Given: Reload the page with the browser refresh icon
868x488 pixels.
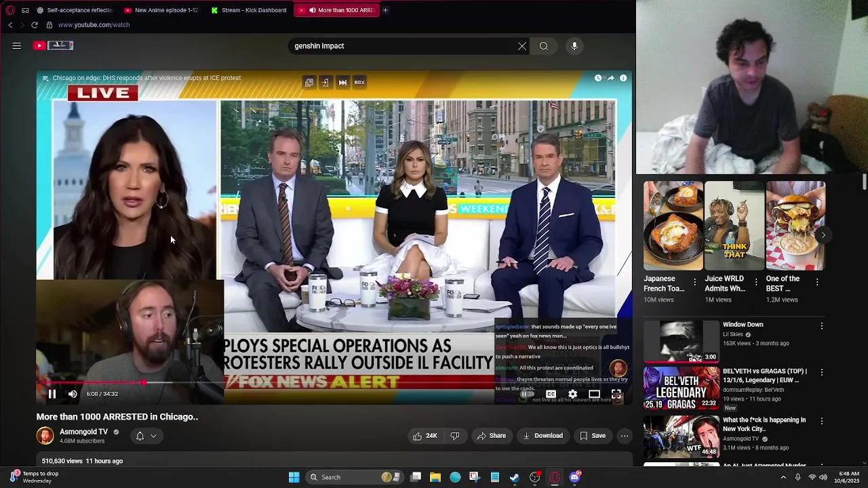Looking at the screenshot, I should point(35,25).
